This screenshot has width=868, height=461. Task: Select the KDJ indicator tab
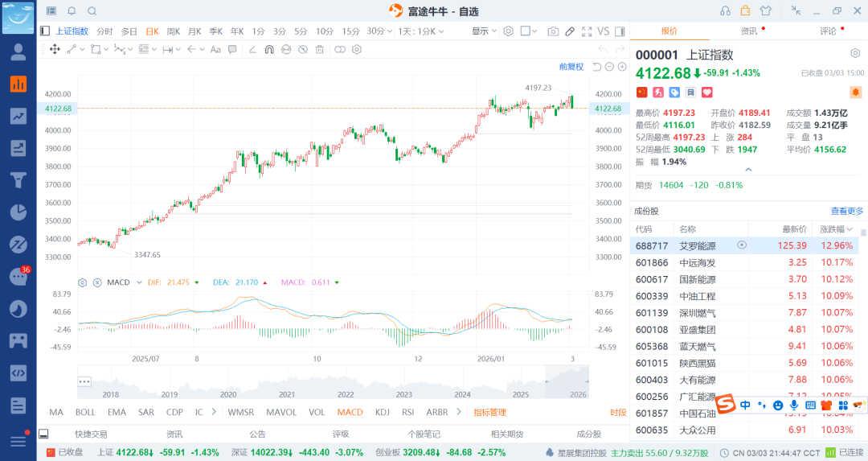(x=382, y=412)
